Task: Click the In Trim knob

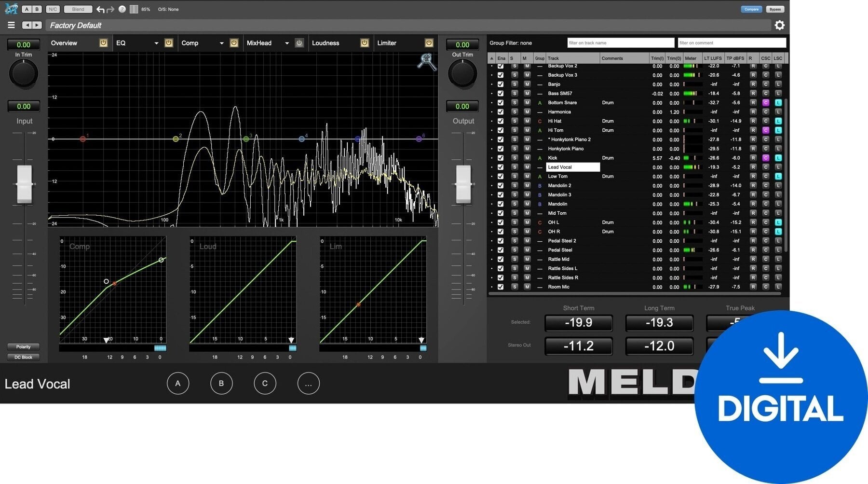Action: coord(23,74)
